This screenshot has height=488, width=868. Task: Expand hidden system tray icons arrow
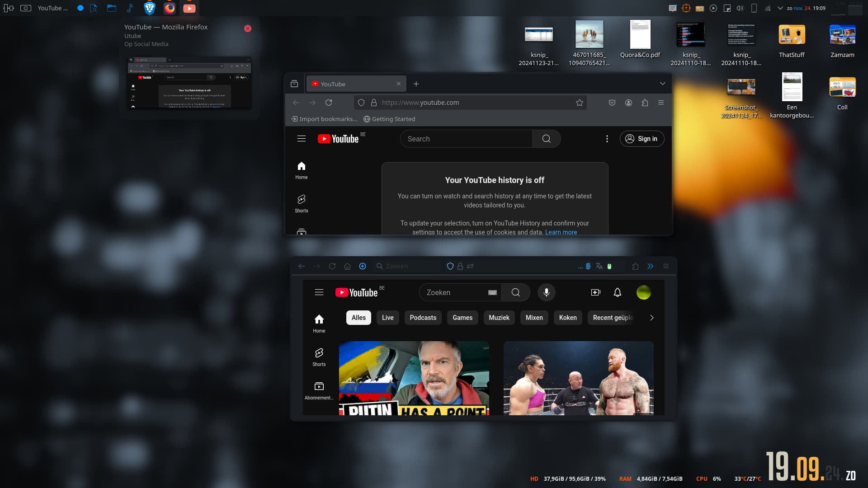point(780,8)
